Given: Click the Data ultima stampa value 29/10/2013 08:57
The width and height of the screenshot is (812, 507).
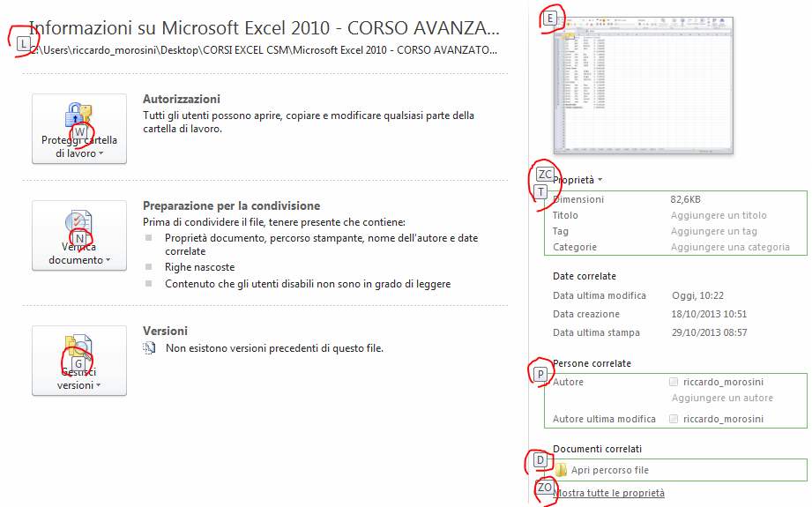Looking at the screenshot, I should coord(709,332).
